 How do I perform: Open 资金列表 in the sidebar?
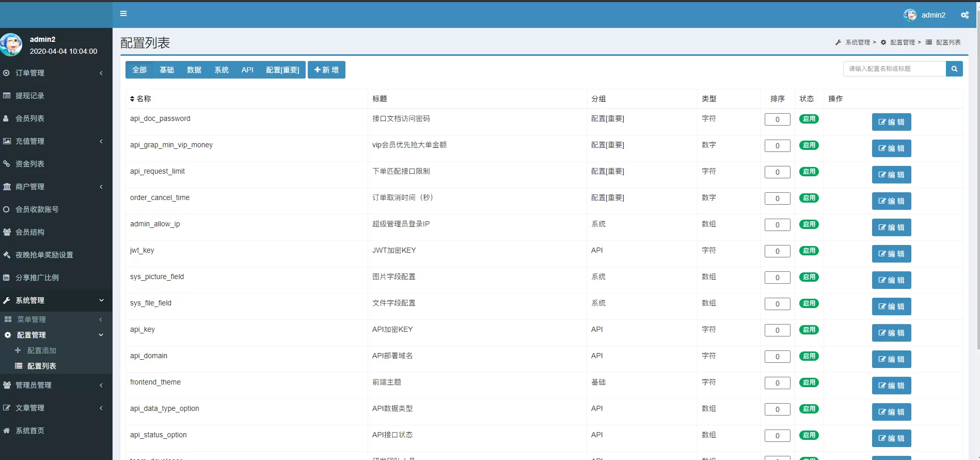[x=30, y=164]
